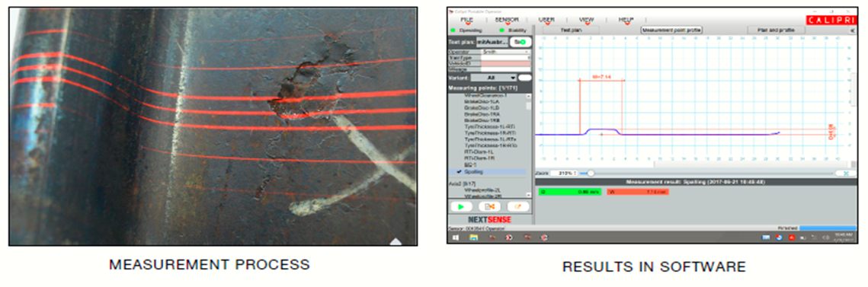
Task: Toggle the test plan green switch
Action: (x=520, y=42)
